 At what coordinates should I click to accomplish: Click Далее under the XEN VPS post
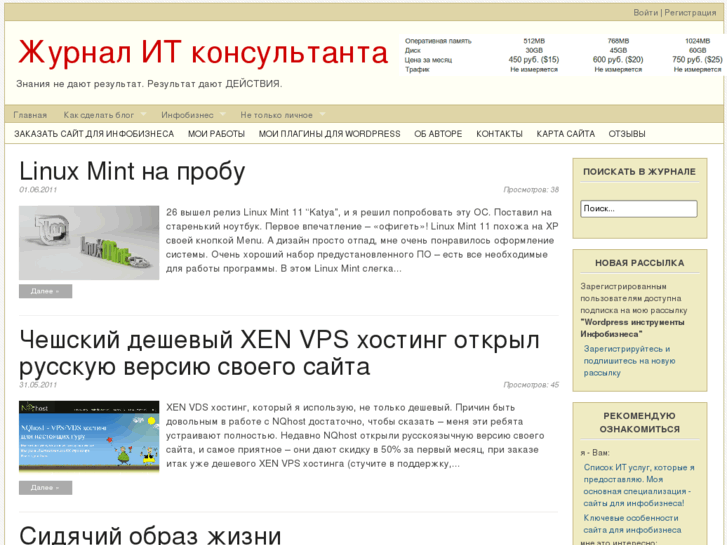[45, 488]
